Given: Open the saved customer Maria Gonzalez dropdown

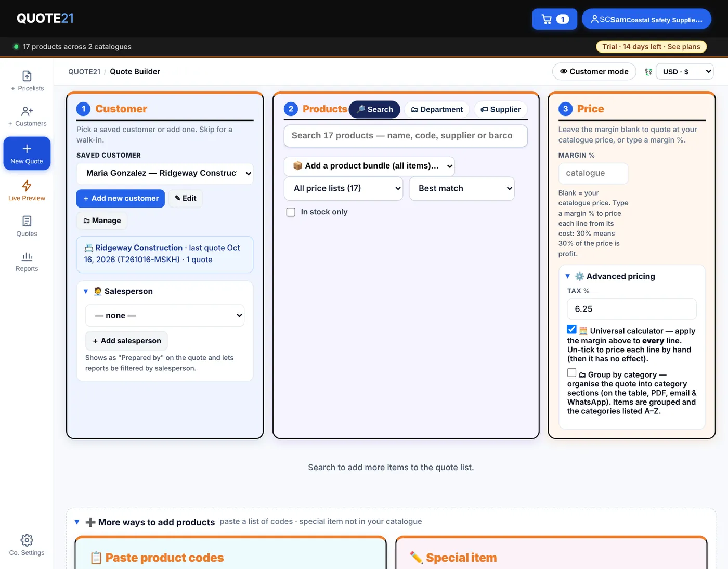Looking at the screenshot, I should [x=165, y=173].
